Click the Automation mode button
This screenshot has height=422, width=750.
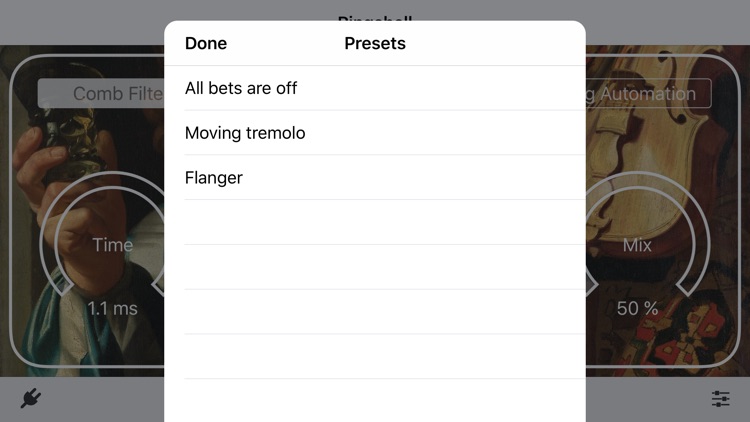(x=648, y=93)
